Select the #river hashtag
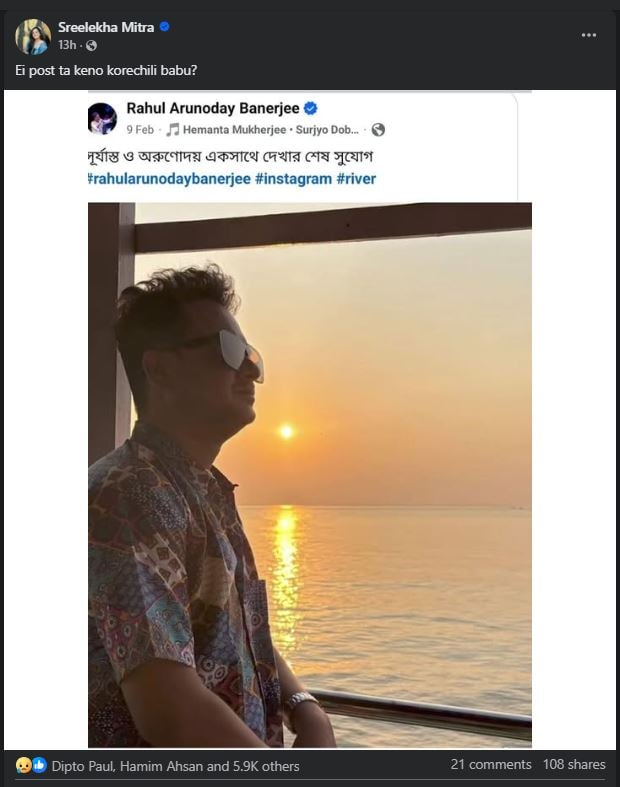 point(357,178)
